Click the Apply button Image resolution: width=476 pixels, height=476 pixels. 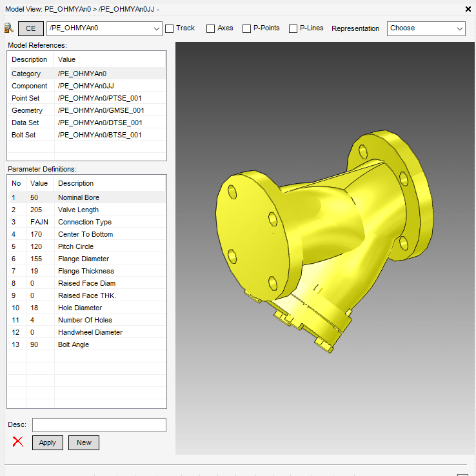click(48, 442)
